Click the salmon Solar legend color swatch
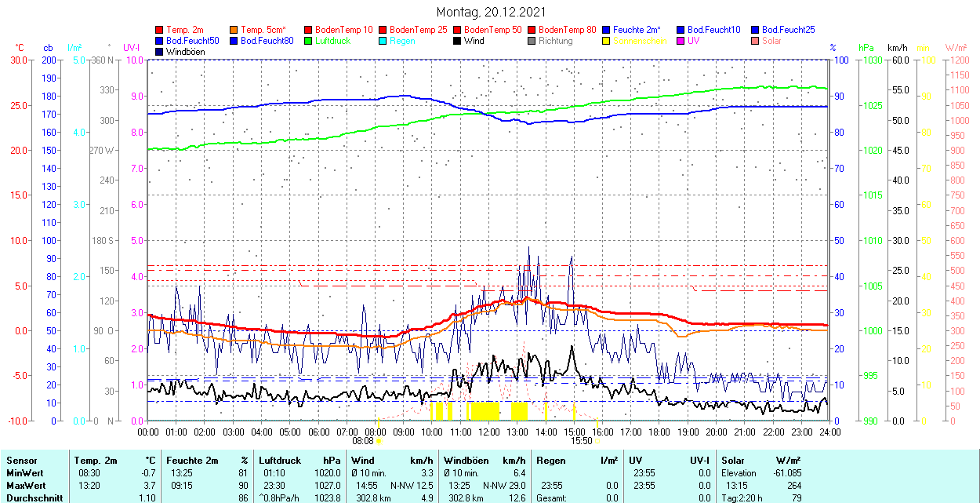 (756, 41)
